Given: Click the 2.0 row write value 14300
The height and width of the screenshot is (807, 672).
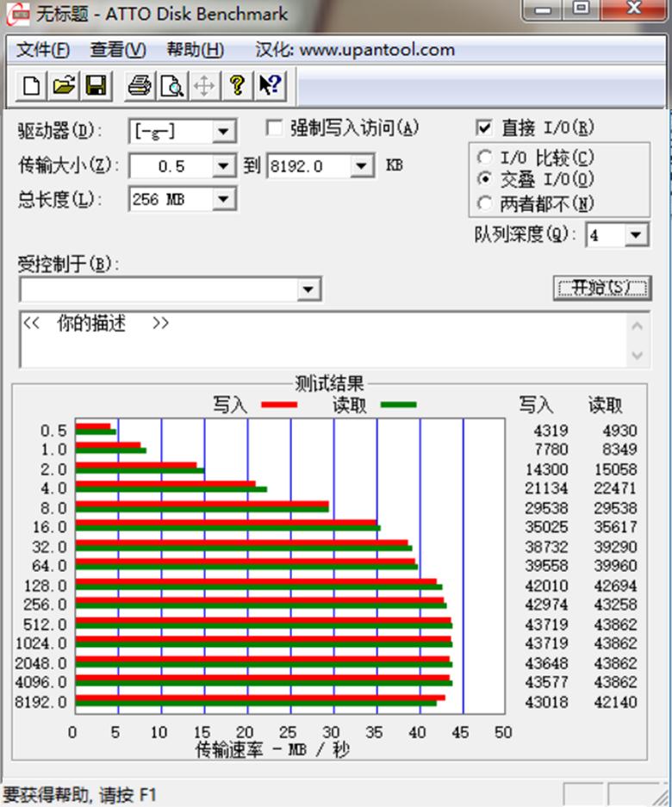Looking at the screenshot, I should point(546,469).
